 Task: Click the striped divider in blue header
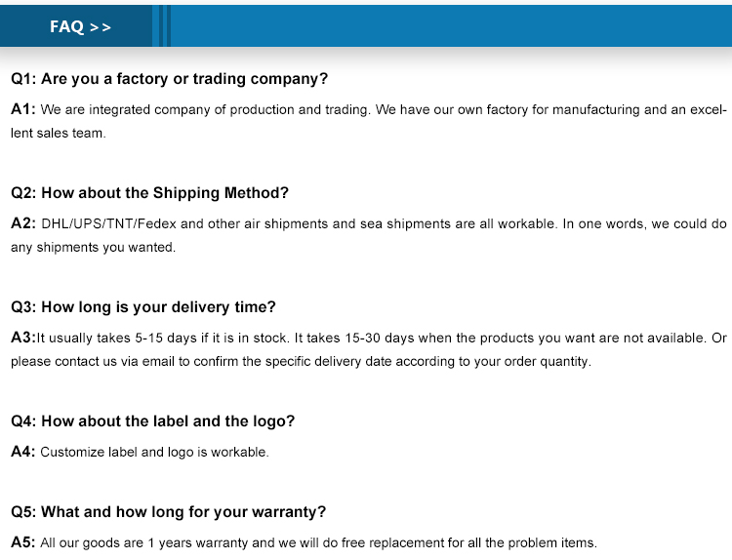tap(162, 26)
